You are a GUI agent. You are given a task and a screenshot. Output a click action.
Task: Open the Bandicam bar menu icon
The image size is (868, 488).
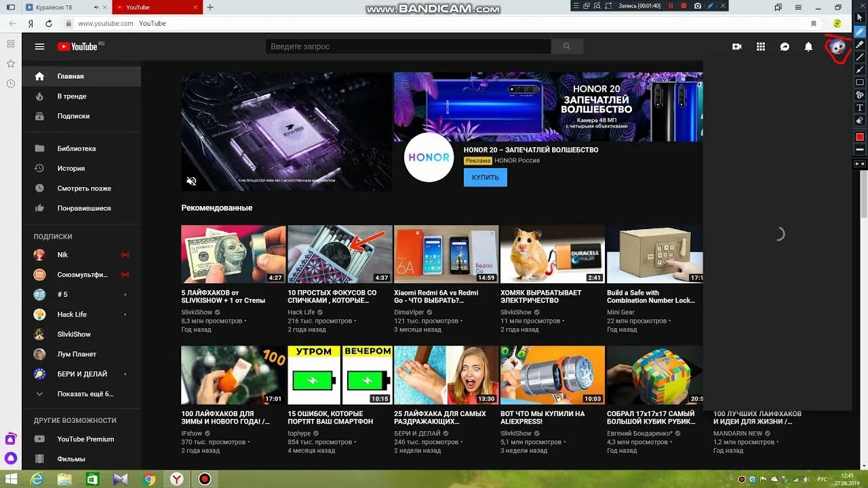[x=576, y=6]
